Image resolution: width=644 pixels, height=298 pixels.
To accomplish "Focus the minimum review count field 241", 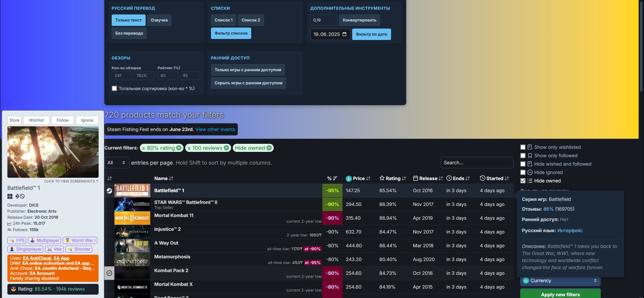I will (x=122, y=76).
